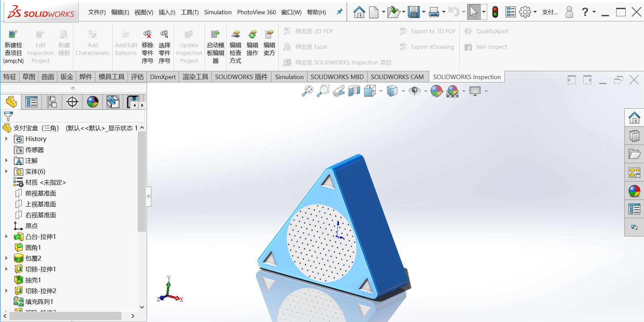Open the View Orientation cube icon
The image size is (644, 322).
coord(370,91)
